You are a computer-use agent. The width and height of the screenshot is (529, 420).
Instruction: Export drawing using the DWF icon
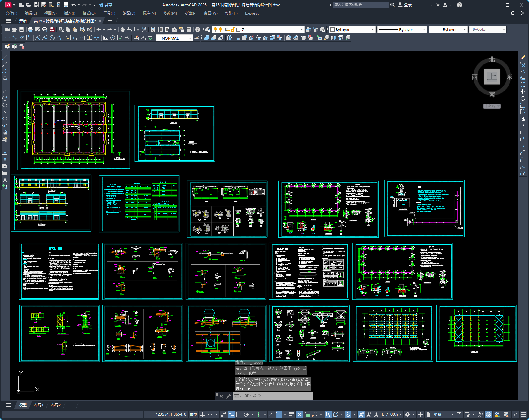52,29
